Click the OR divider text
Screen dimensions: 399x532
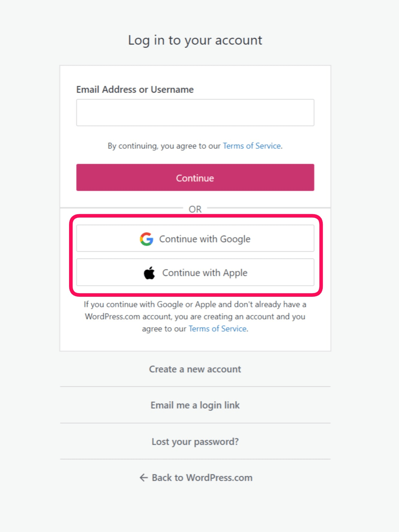pos(195,209)
